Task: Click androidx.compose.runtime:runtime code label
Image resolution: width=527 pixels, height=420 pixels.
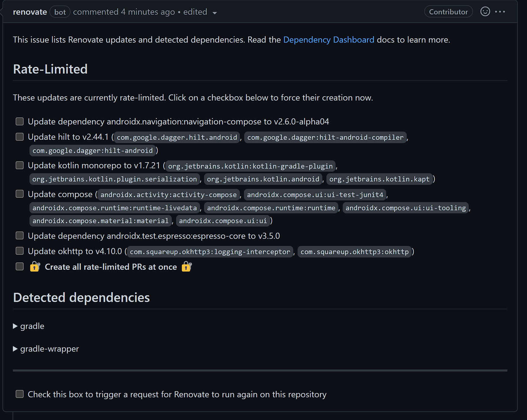Action: tap(271, 208)
